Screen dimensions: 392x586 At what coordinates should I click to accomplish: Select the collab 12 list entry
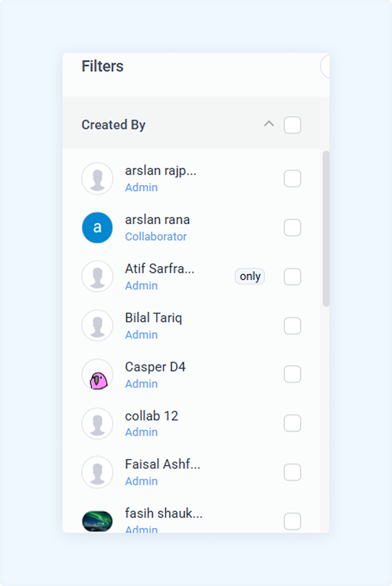pos(191,423)
